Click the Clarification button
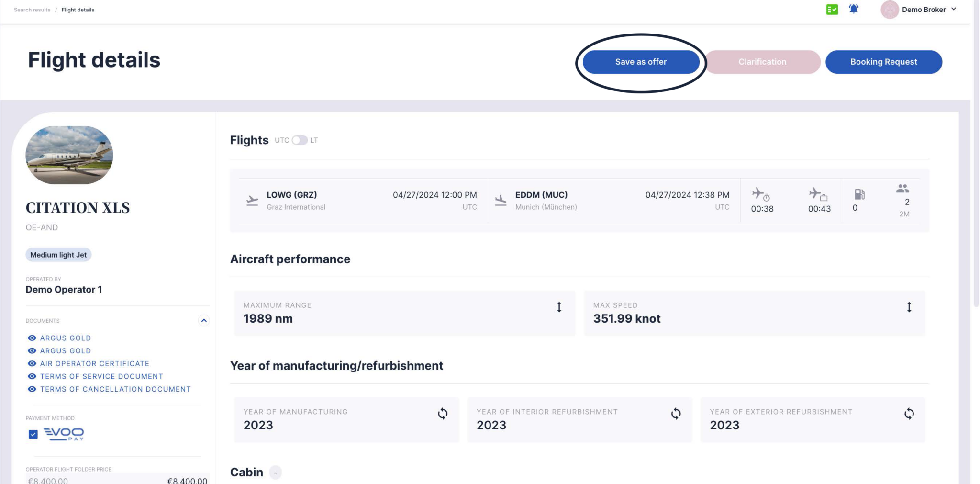The height and width of the screenshot is (484, 980). click(x=762, y=62)
